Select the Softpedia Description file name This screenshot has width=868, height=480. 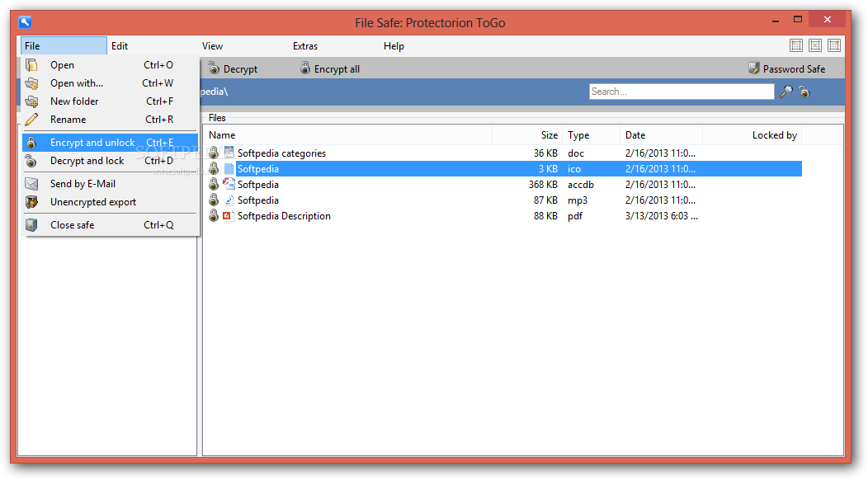click(284, 216)
